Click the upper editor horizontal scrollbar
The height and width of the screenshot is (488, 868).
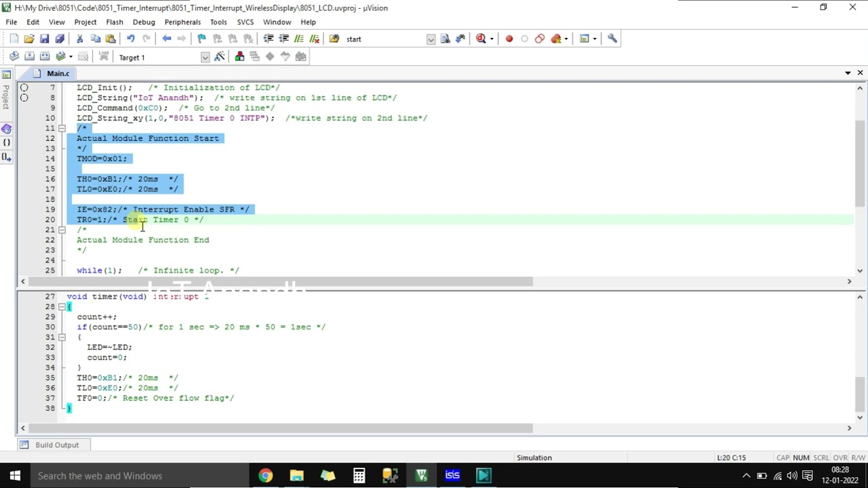tap(279, 281)
